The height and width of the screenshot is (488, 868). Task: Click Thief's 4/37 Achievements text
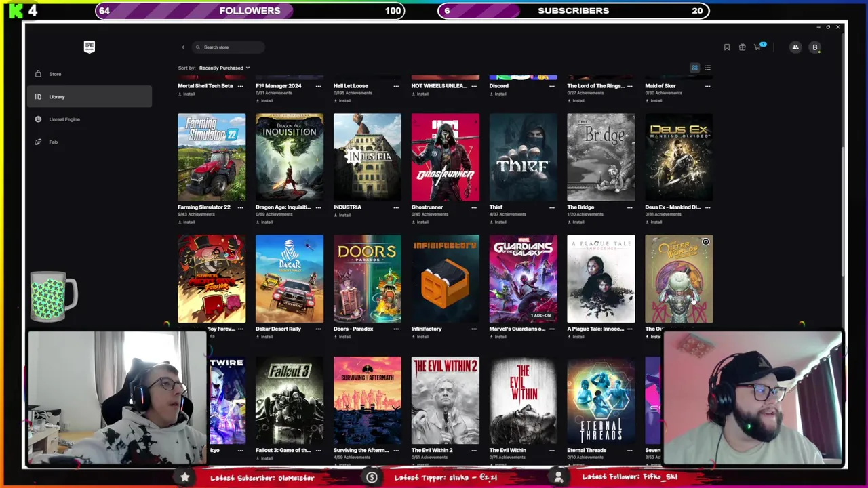[x=508, y=214]
